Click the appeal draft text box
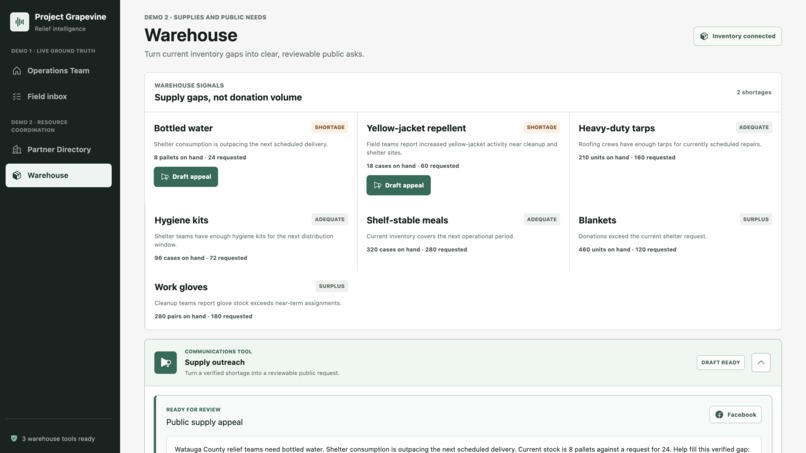This screenshot has height=453, width=806. [464, 445]
